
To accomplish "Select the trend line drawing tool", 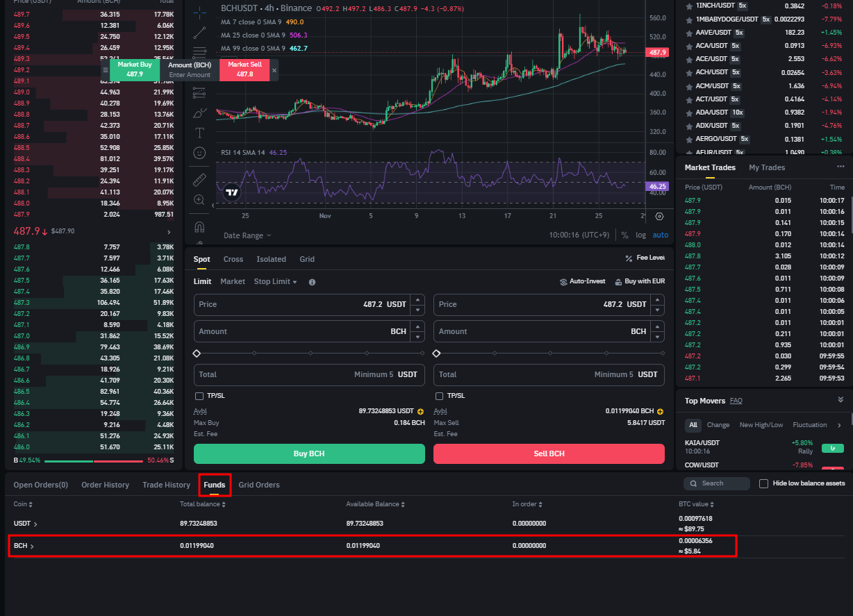I will click(x=199, y=32).
